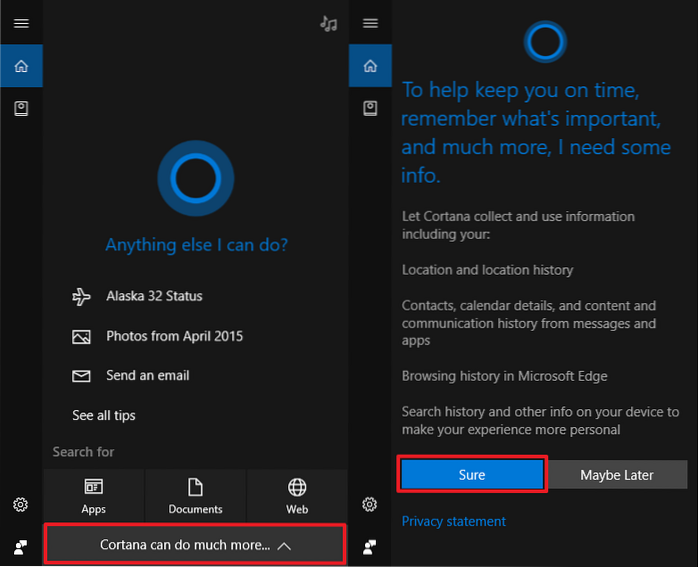698x567 pixels.
Task: Open Notebook icon in the right panel sidebar
Action: tap(370, 108)
